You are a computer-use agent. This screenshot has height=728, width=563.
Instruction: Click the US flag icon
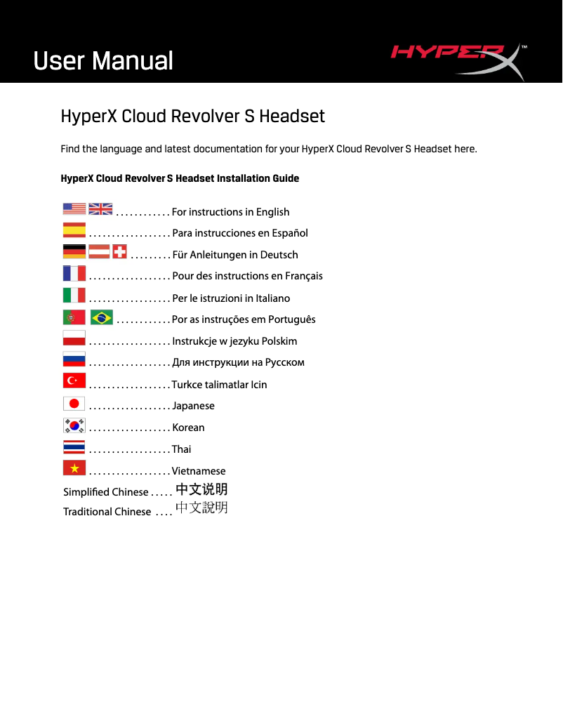tap(74, 209)
